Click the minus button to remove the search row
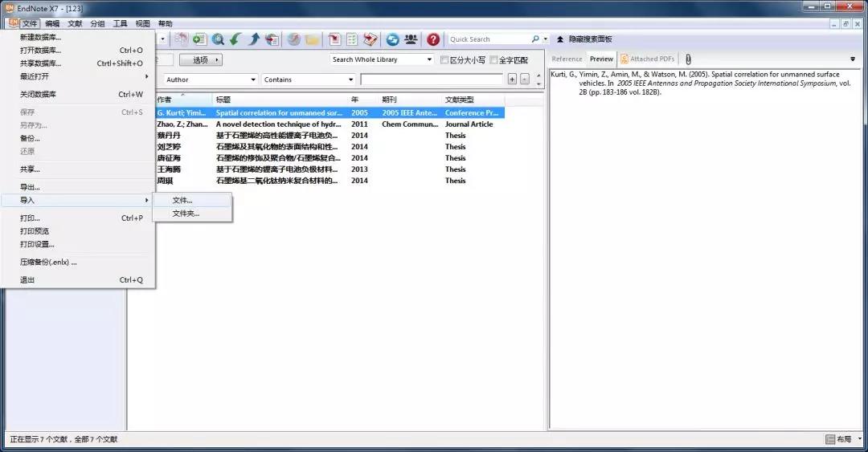 pyautogui.click(x=525, y=79)
